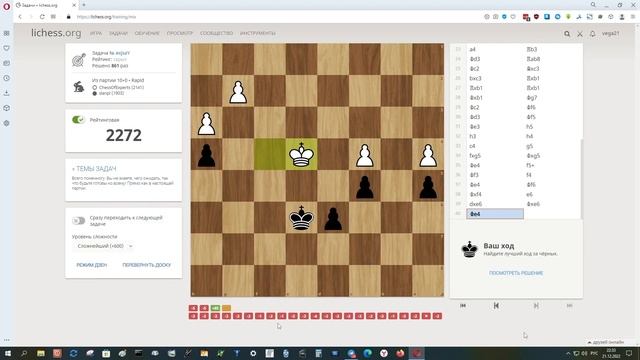Viewport: 640px width, 360px height.
Task: Open the ИНСТРУМЕНТЫ menu
Action: (x=258, y=33)
